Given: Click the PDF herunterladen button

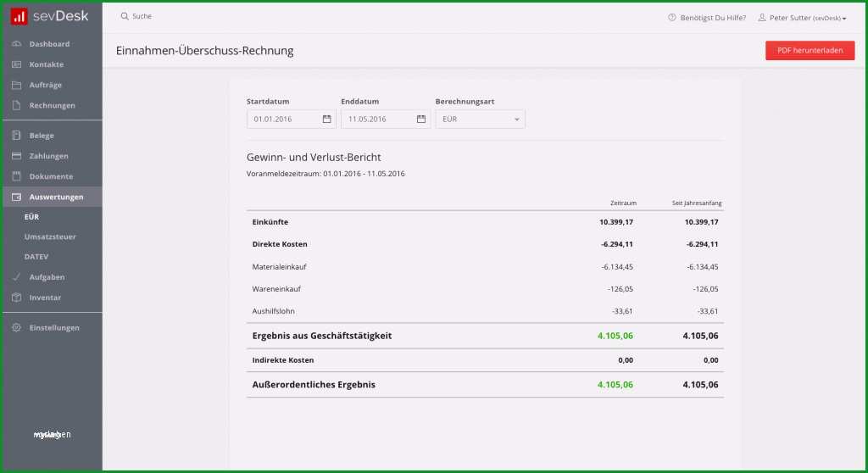Looking at the screenshot, I should coord(810,50).
